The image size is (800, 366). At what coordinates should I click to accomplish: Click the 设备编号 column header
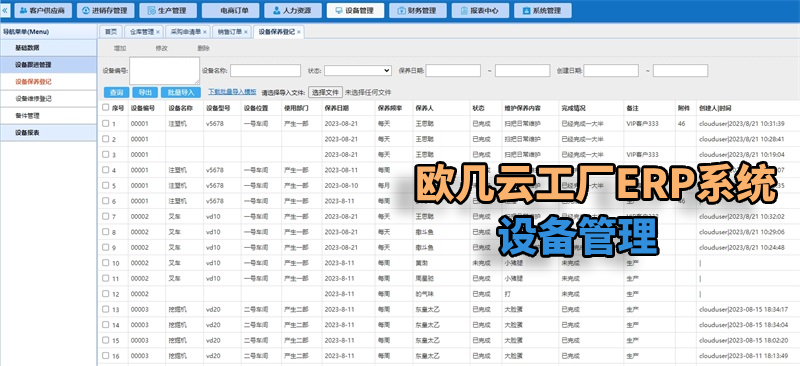click(142, 108)
